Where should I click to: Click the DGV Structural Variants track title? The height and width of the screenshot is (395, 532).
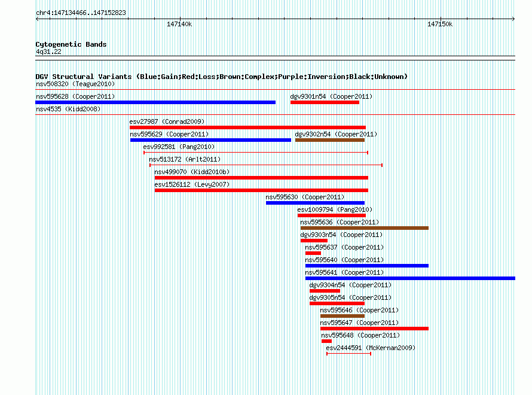coord(221,77)
